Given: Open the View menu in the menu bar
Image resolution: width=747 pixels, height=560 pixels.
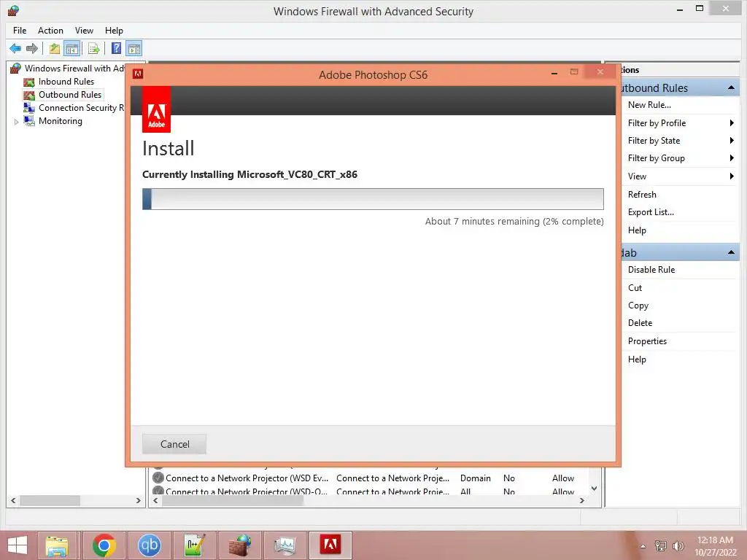Looking at the screenshot, I should (85, 31).
